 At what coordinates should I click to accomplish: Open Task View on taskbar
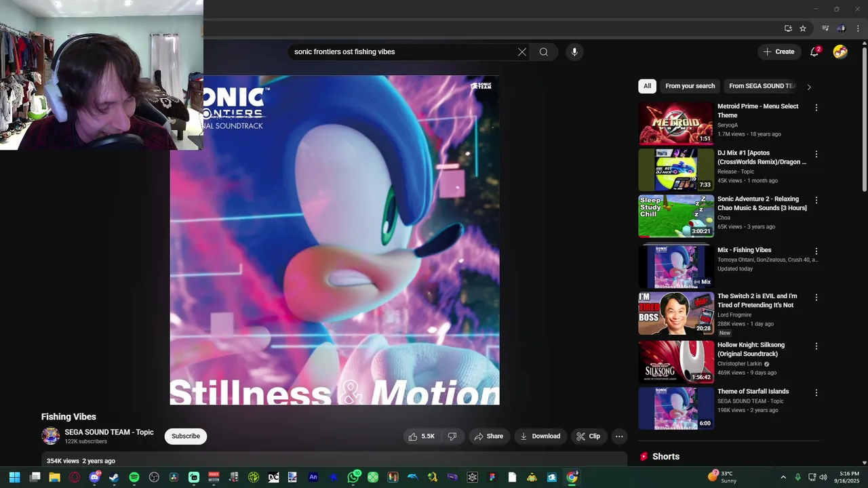click(35, 477)
